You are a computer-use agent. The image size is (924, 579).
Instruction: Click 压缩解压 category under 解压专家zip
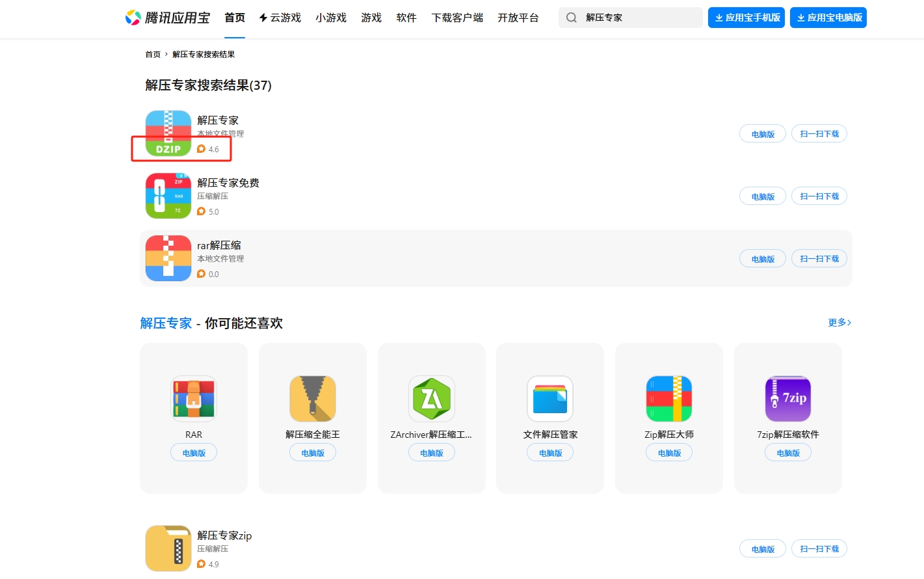(x=213, y=549)
